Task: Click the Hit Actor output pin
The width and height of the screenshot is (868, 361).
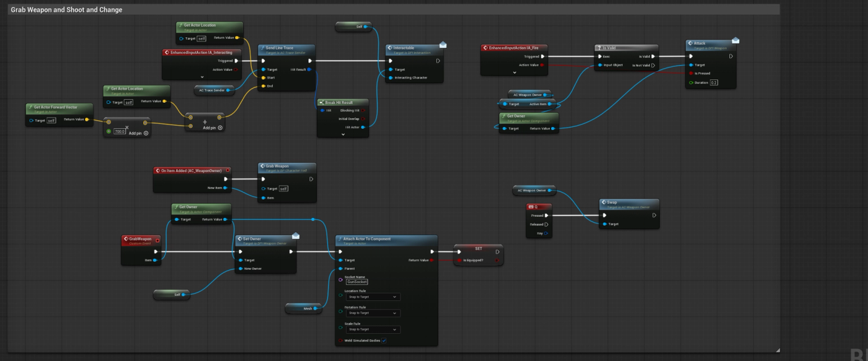Action: point(363,127)
